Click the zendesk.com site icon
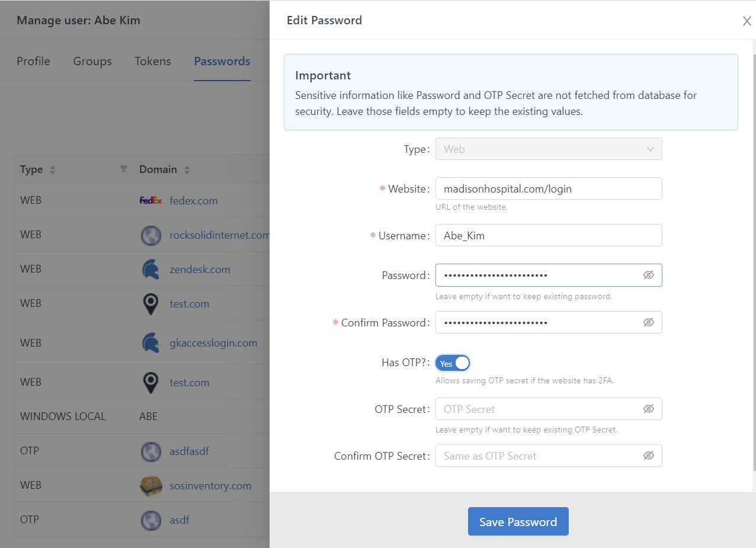The image size is (756, 548). click(x=150, y=270)
